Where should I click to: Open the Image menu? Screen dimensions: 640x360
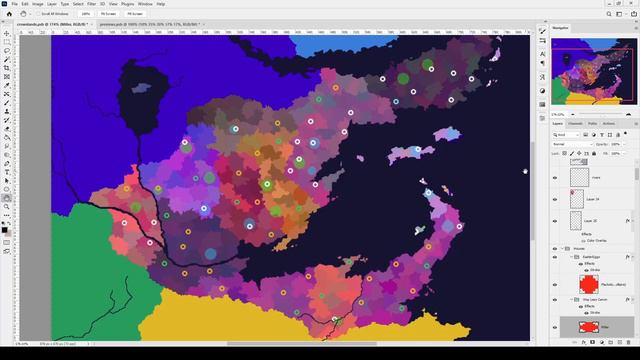[x=38, y=4]
